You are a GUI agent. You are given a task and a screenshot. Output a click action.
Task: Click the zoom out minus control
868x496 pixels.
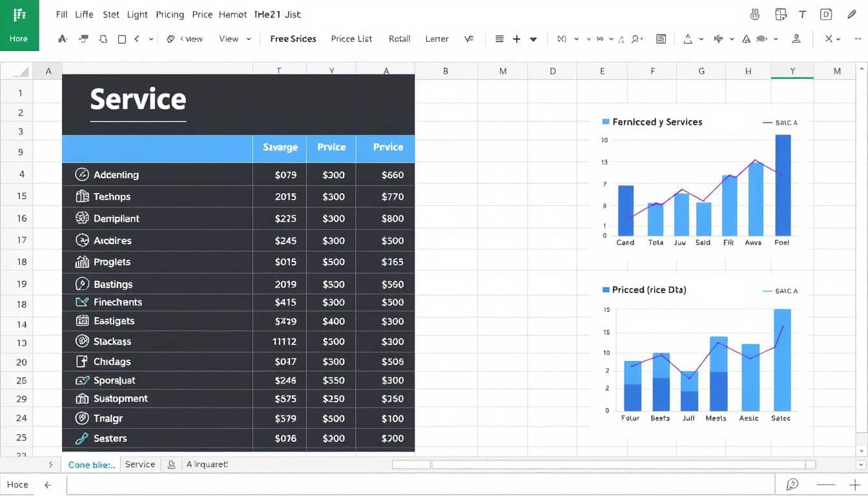click(825, 484)
